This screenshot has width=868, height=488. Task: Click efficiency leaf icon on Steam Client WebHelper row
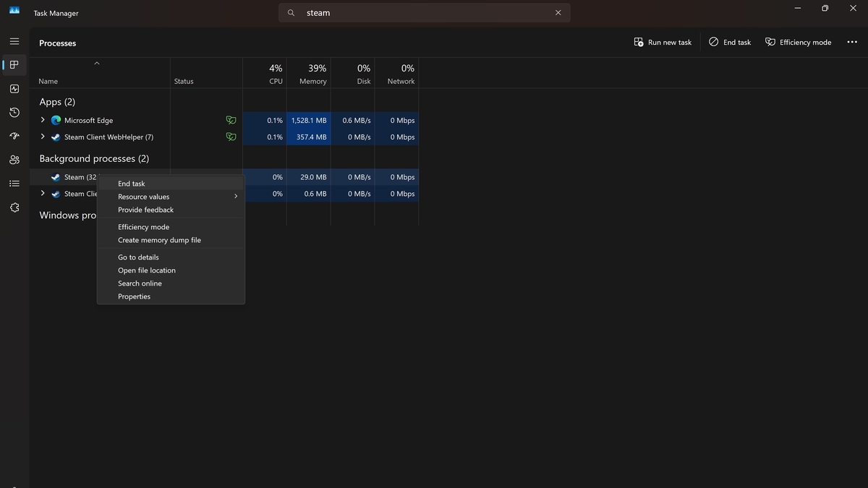click(231, 137)
